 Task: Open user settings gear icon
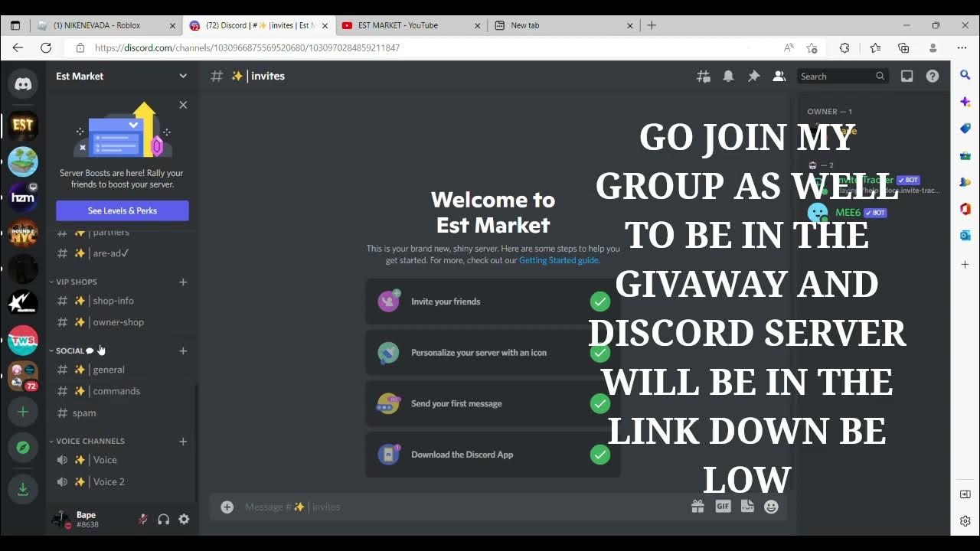tap(184, 519)
